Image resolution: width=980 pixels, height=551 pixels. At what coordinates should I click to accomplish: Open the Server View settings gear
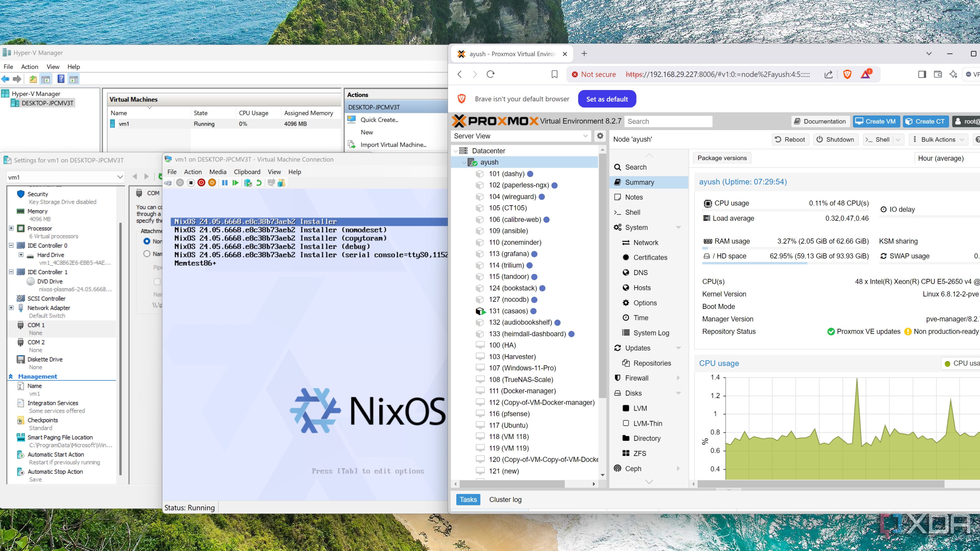click(x=600, y=136)
